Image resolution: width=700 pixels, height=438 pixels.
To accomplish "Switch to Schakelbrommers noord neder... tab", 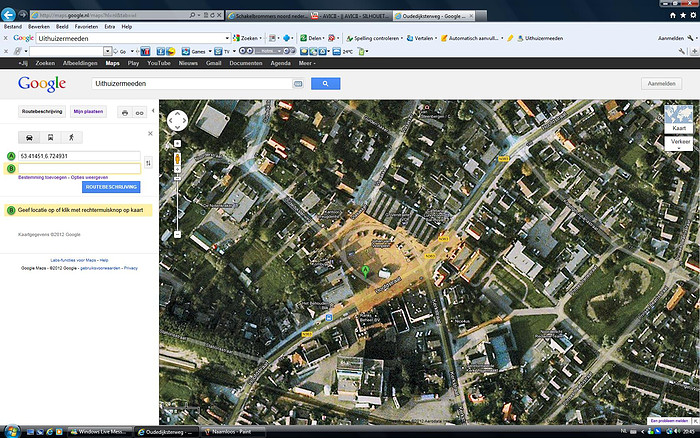I will [267, 16].
